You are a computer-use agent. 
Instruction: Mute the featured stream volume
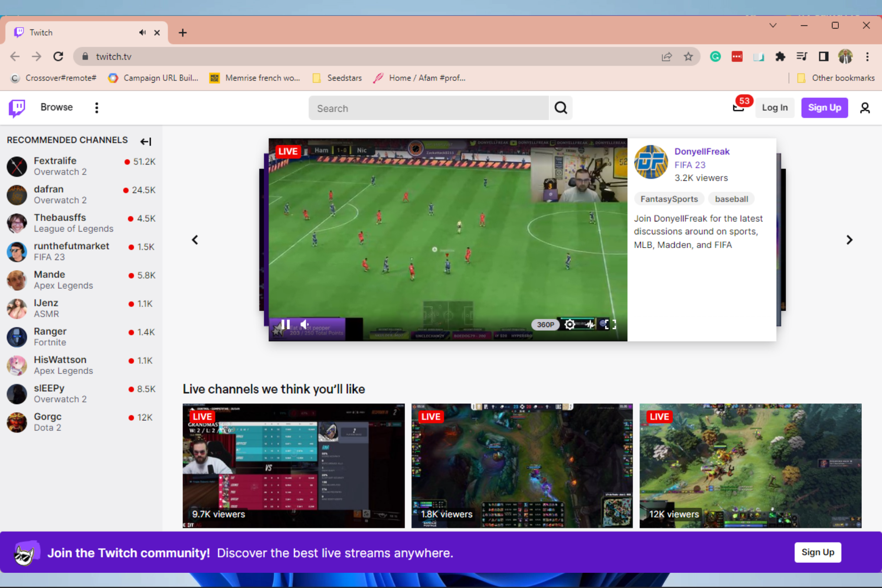305,324
